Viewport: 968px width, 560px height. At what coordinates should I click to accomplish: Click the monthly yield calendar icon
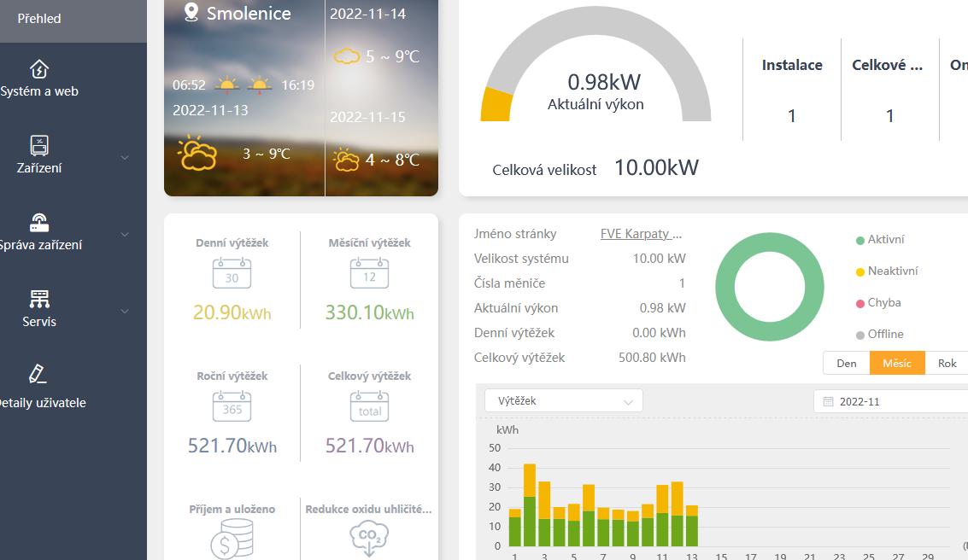pos(369,273)
